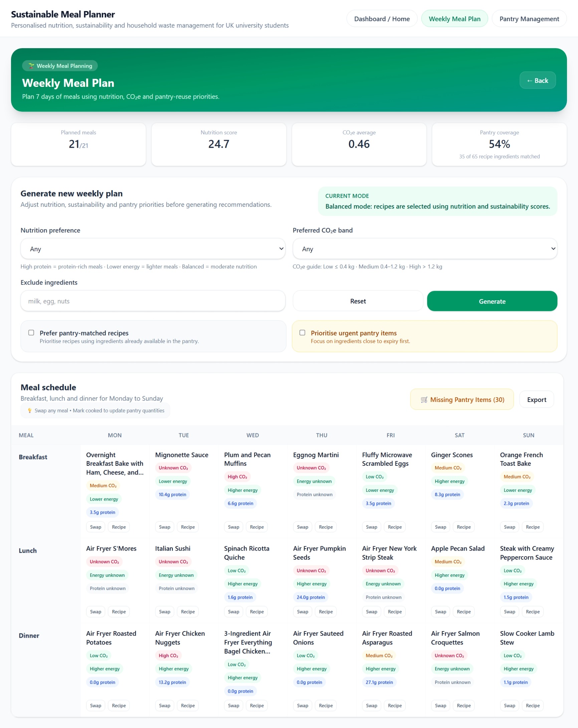578x728 pixels.
Task: Open the Preferred CO₂e band dropdown
Action: pos(424,249)
